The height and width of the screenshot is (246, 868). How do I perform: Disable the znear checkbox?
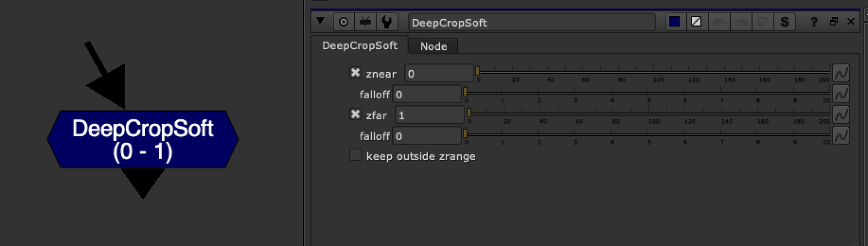tap(355, 72)
